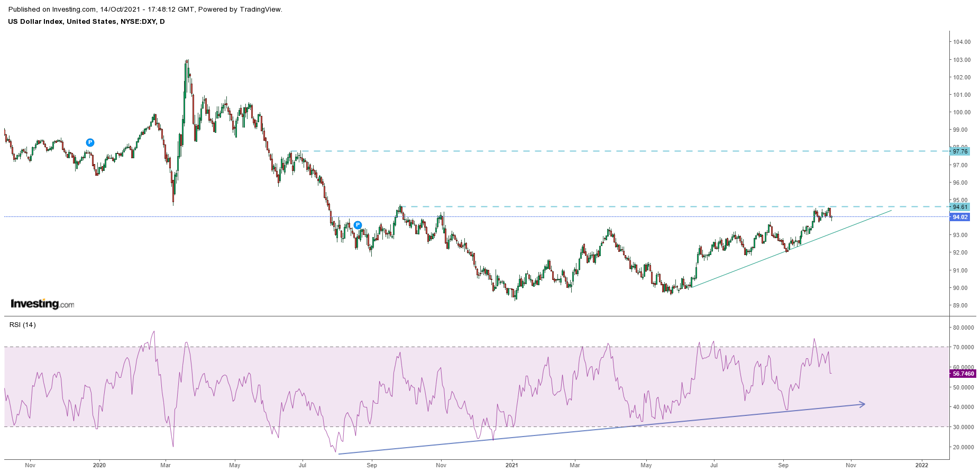The image size is (980, 472).
Task: Click the 99.00 price axis label
Action: [x=960, y=130]
